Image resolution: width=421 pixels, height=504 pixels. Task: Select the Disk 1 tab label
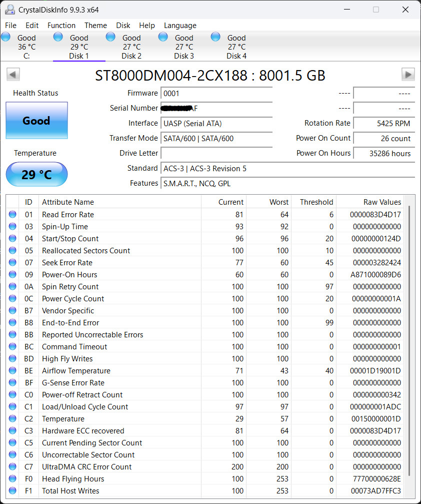click(78, 56)
